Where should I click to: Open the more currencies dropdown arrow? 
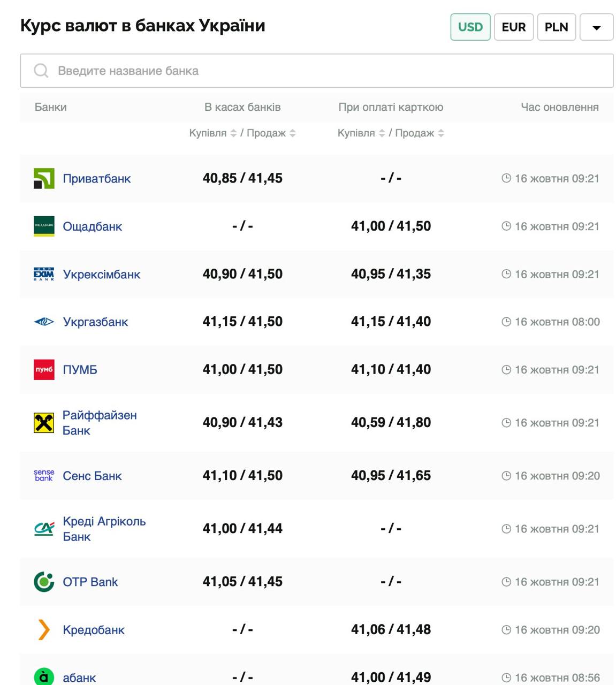(596, 27)
